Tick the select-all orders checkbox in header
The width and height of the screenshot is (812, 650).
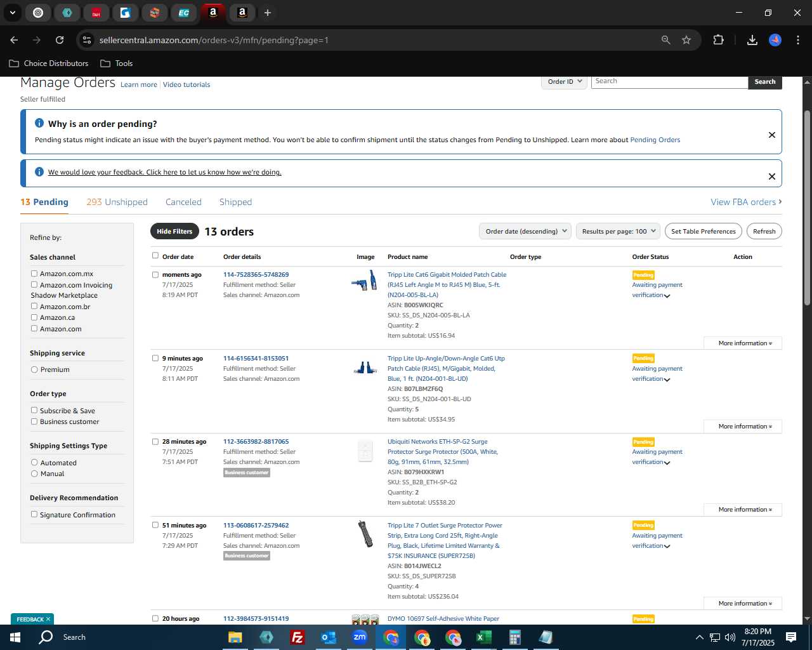click(x=155, y=256)
